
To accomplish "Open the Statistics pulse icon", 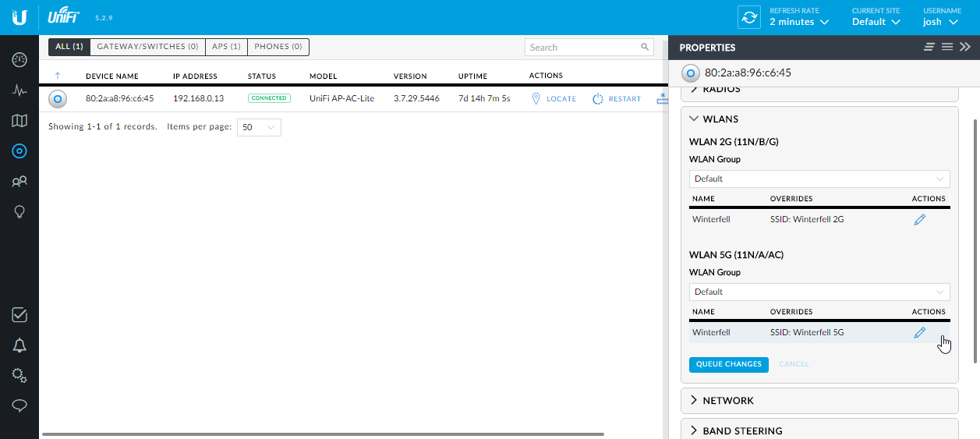I will (19, 90).
